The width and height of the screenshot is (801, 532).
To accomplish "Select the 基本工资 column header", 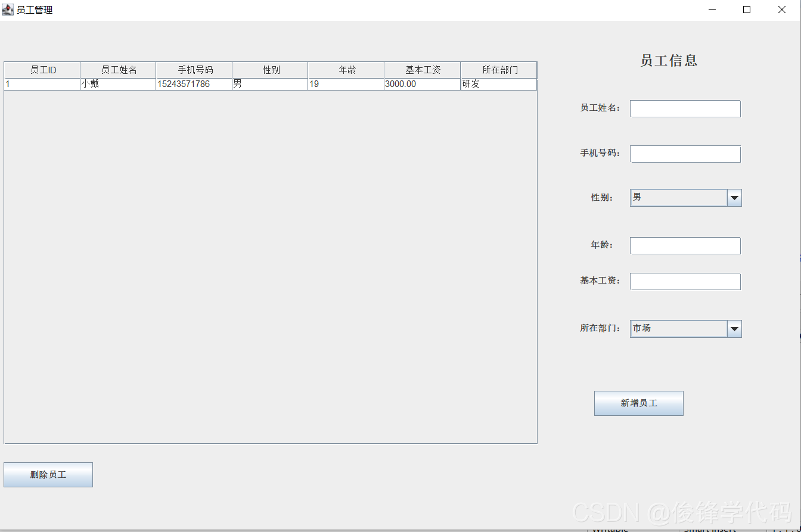I will click(x=423, y=70).
